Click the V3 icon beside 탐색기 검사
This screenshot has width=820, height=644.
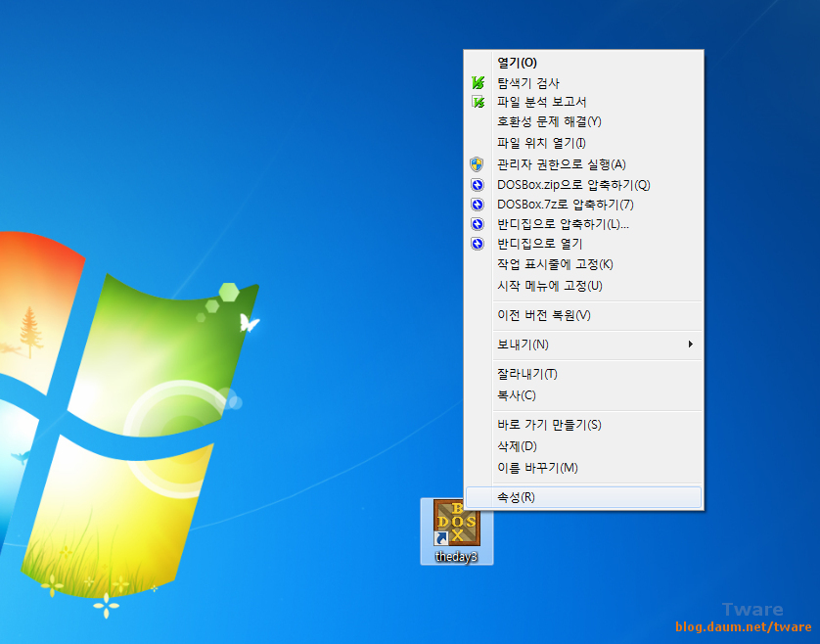pos(478,82)
